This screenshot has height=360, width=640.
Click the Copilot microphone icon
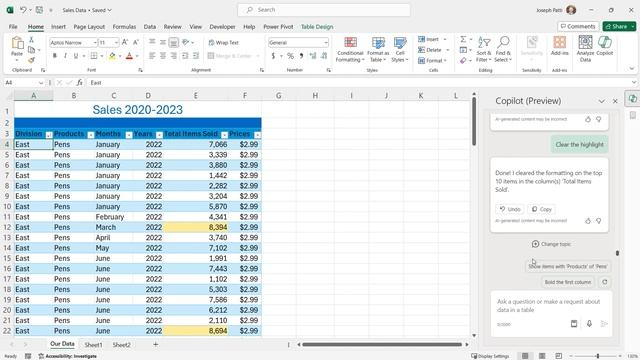(589, 324)
